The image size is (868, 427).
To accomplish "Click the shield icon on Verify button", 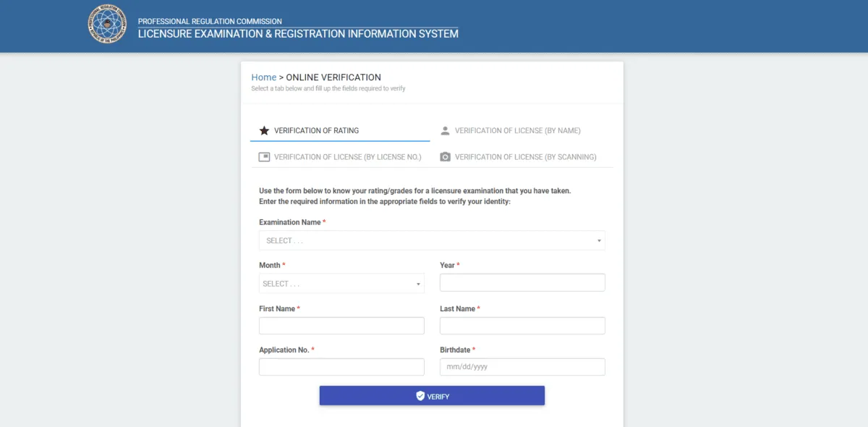I will [420, 396].
